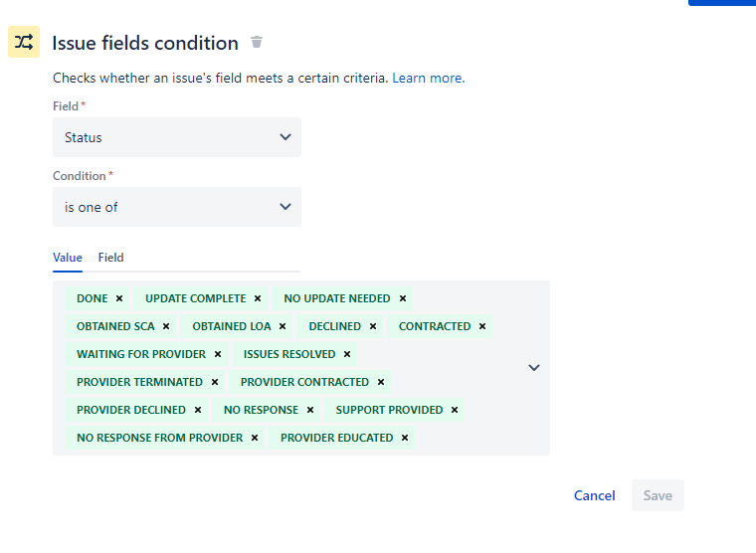Remove the WAITING FOR PROVIDER tag
The height and width of the screenshot is (553, 756).
[x=218, y=354]
